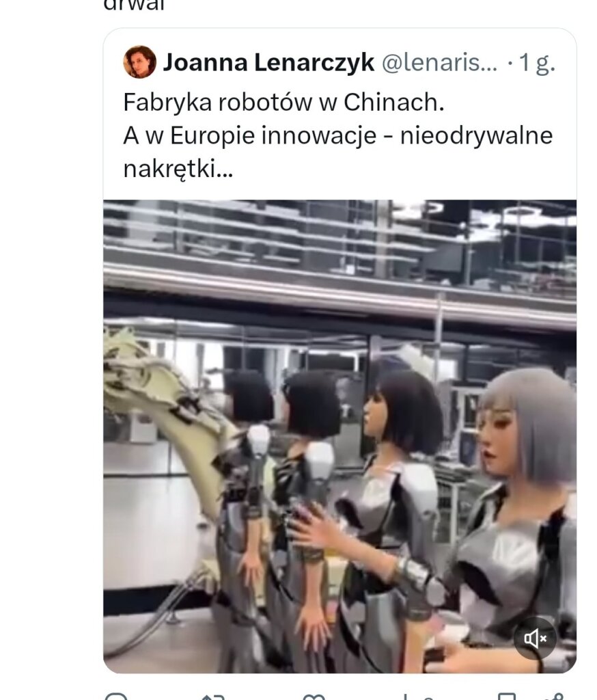Open the @lenaris... handle link

pos(439,62)
